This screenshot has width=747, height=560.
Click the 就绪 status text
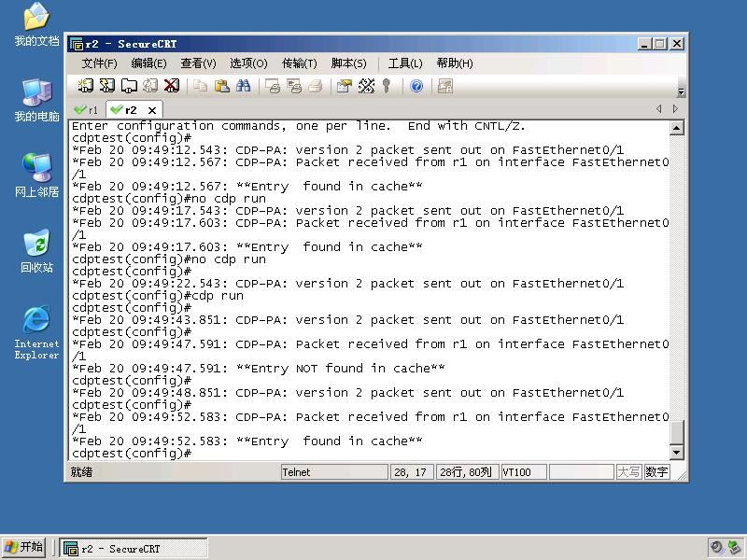click(81, 472)
